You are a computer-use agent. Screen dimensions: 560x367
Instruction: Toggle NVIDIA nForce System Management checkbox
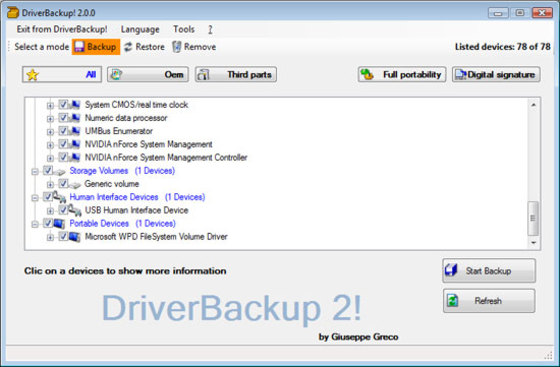coord(64,144)
